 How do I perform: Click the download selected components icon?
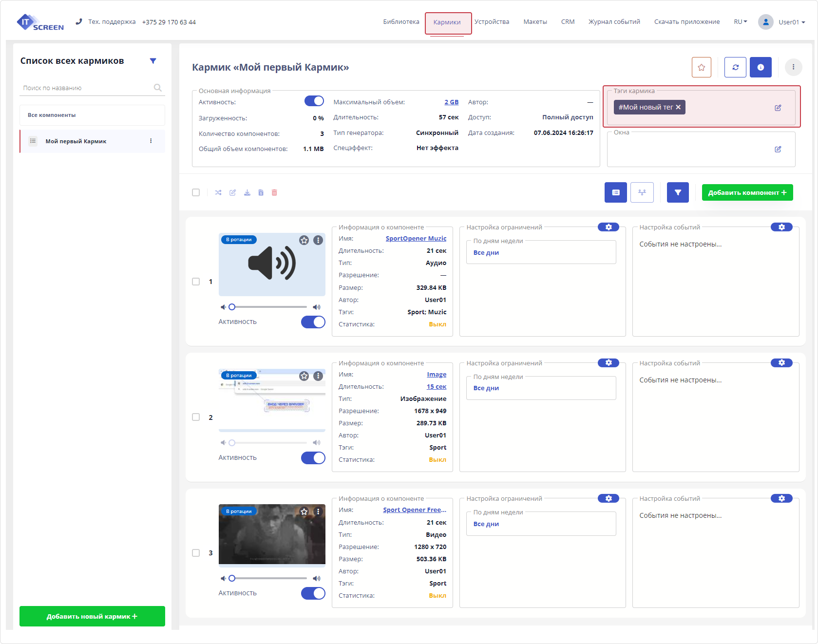[247, 193]
